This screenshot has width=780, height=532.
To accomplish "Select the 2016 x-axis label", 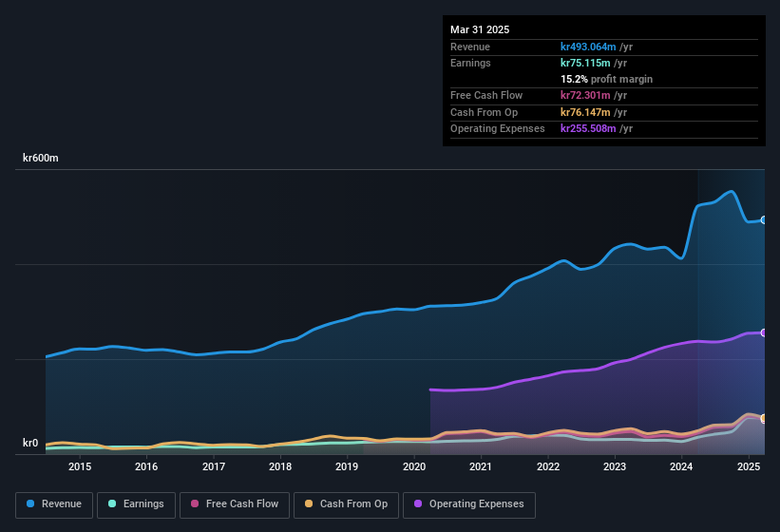I will (x=146, y=466).
